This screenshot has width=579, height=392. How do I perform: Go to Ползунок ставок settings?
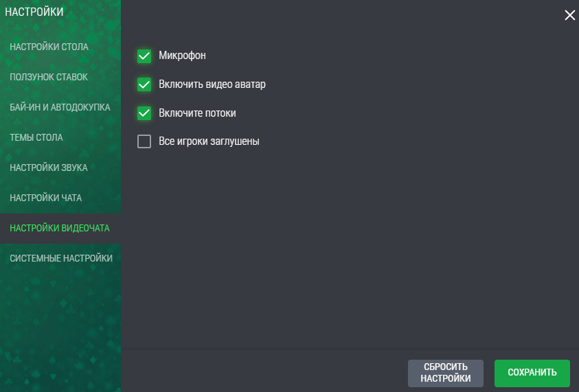tap(49, 77)
